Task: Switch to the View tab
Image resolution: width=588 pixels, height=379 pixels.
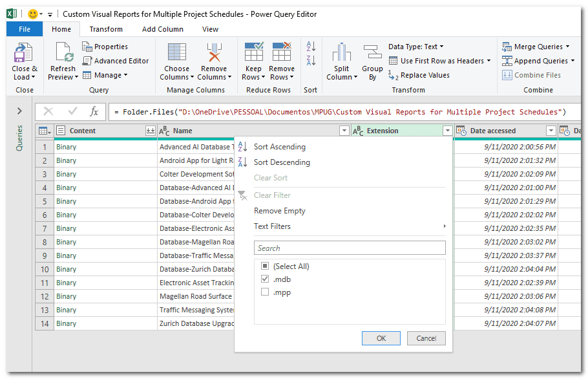Action: pyautogui.click(x=210, y=29)
